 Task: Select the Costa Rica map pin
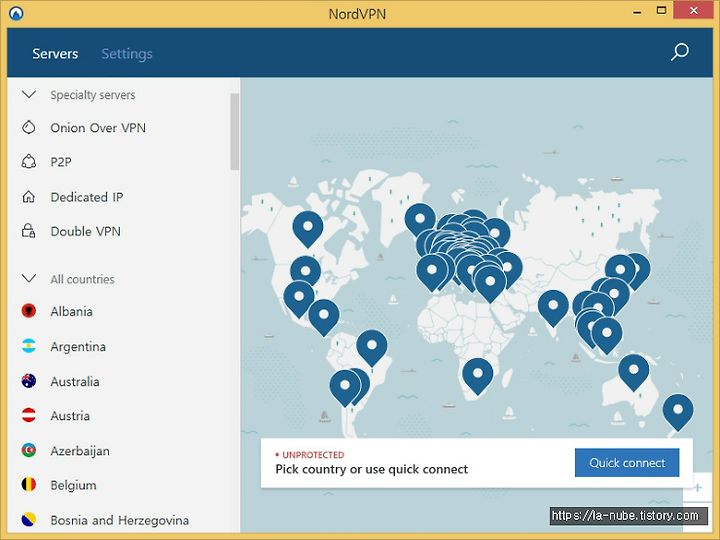click(324, 317)
